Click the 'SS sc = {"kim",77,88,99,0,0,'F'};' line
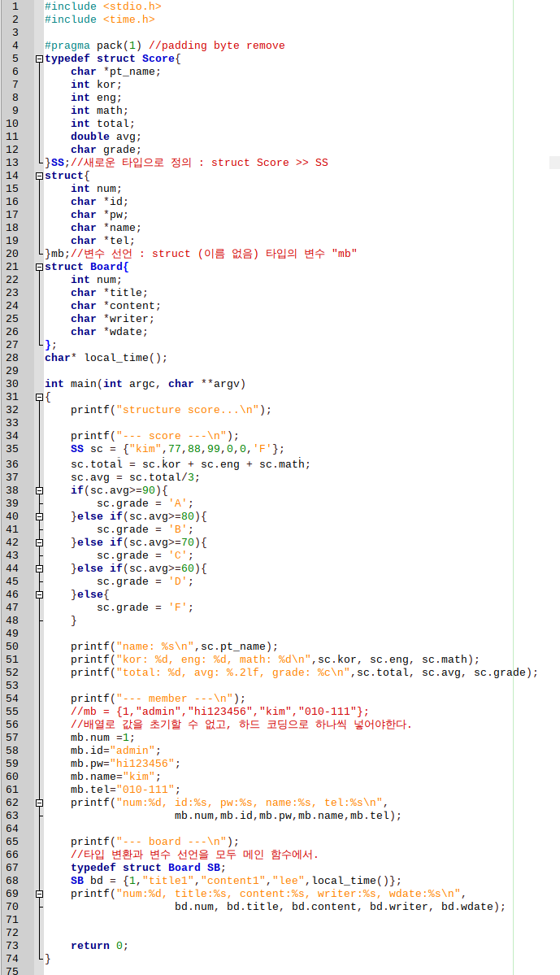Screen dimensions: 560x975 [x=178, y=450]
